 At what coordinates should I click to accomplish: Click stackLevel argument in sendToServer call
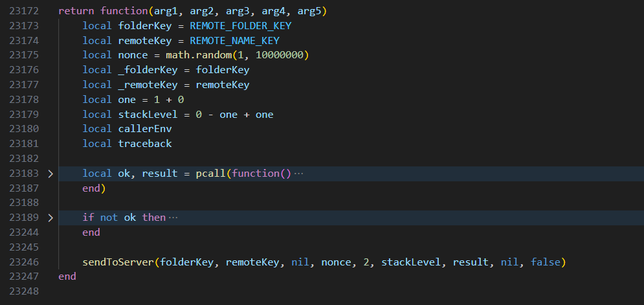click(411, 262)
